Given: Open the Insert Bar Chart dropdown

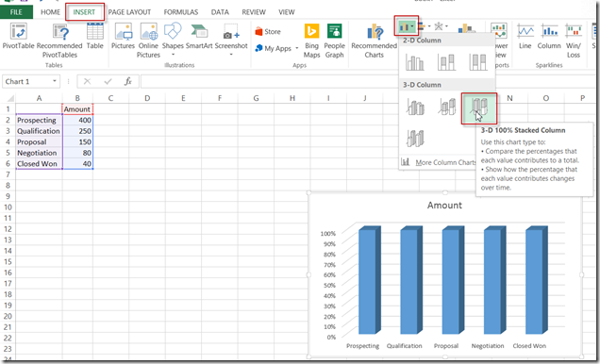Looking at the screenshot, I should pos(424,26).
